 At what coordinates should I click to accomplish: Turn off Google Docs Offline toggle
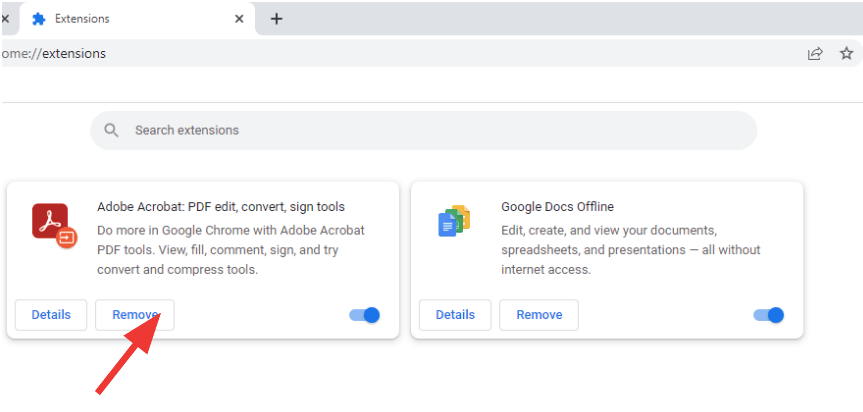769,315
